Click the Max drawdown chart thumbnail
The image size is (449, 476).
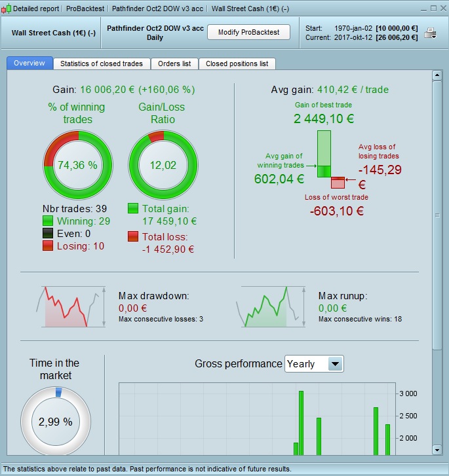71,306
